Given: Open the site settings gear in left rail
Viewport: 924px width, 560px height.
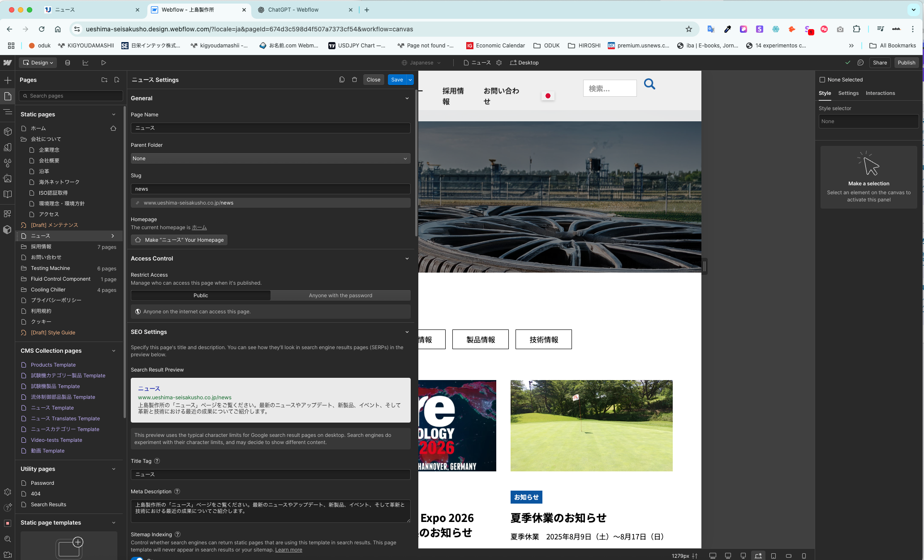Looking at the screenshot, I should [8, 492].
